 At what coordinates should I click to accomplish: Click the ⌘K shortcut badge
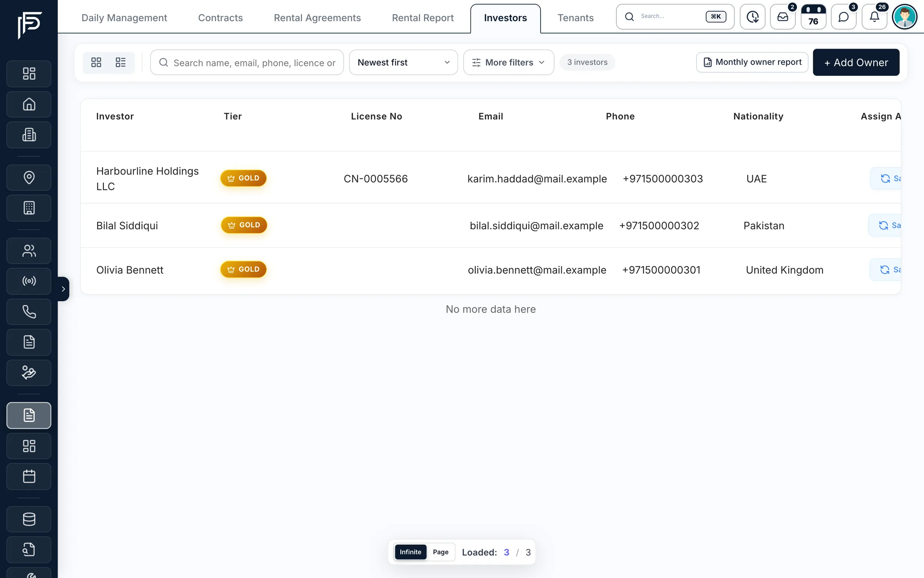[x=716, y=17]
